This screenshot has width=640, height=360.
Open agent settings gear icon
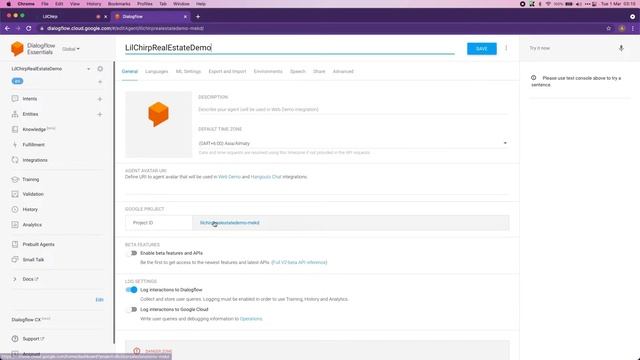(x=100, y=69)
